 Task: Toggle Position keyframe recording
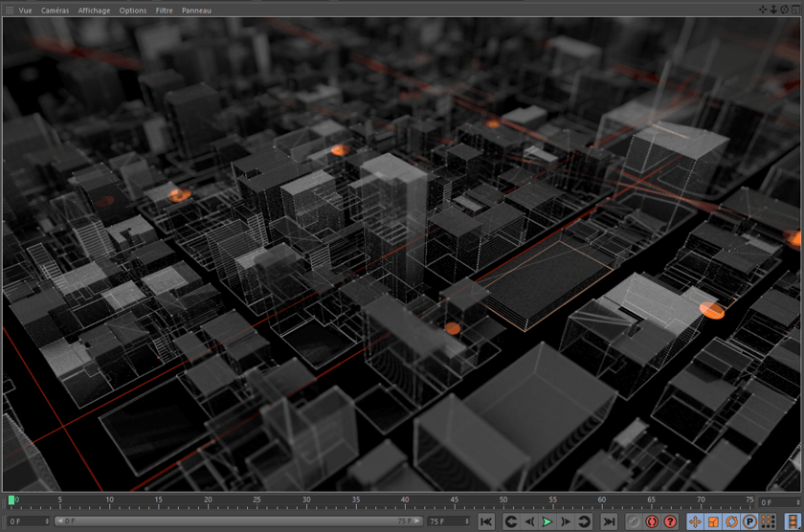coord(695,521)
